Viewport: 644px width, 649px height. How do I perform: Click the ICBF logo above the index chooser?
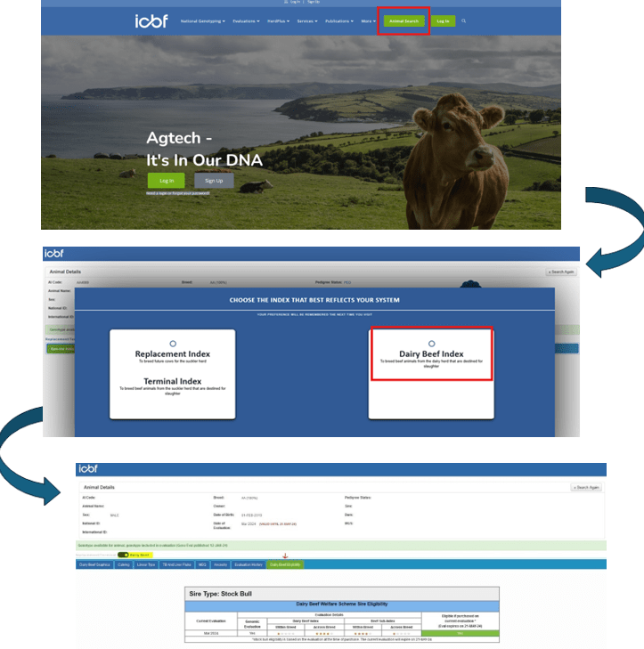coord(55,255)
